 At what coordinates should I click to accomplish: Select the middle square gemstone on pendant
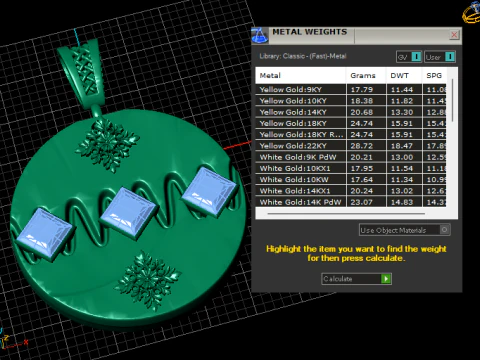[x=128, y=213]
